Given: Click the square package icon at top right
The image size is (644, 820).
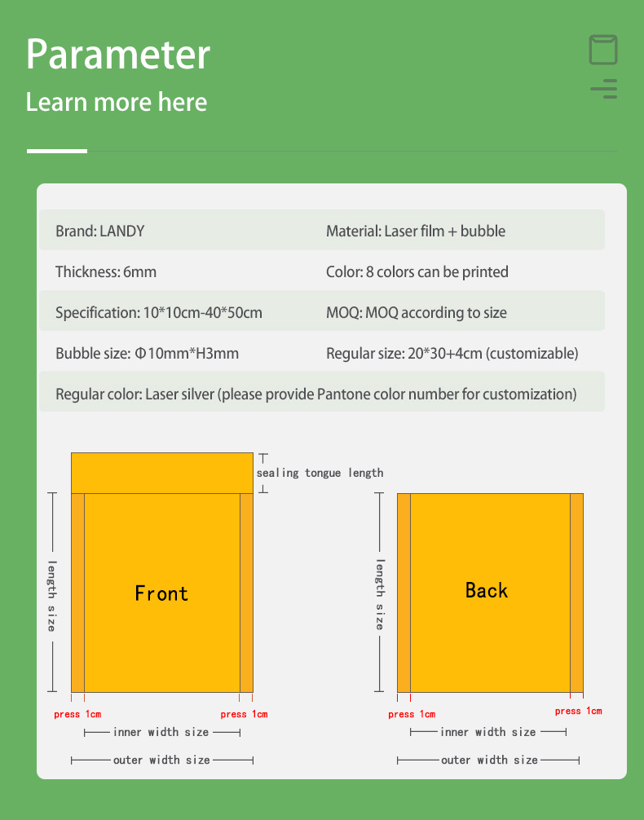Looking at the screenshot, I should [x=603, y=50].
